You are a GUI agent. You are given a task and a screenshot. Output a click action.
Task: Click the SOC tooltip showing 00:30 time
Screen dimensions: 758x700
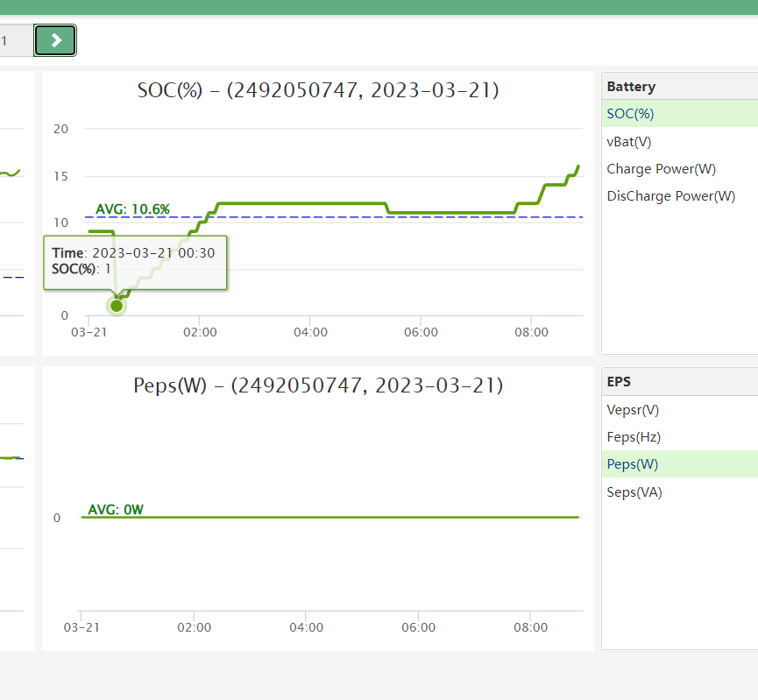tap(135, 263)
